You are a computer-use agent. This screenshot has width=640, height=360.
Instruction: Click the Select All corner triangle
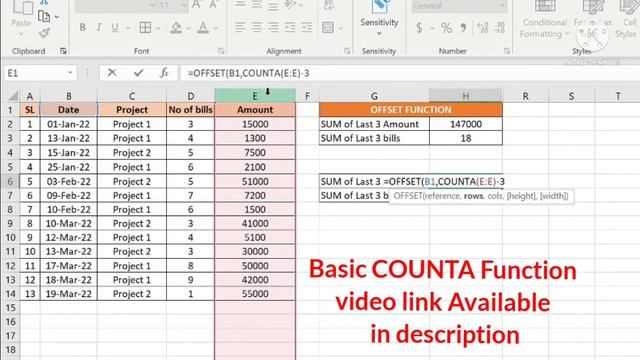click(13, 96)
